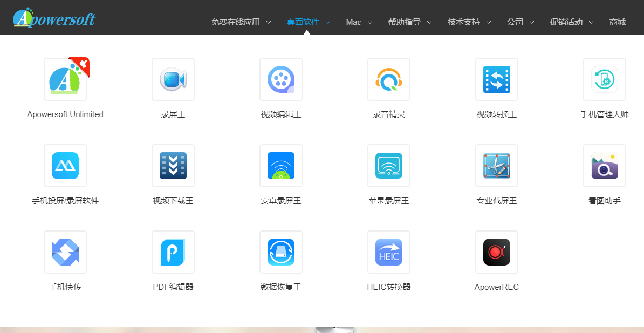
Task: Click the 安卓录屏王 label
Action: pos(281,201)
